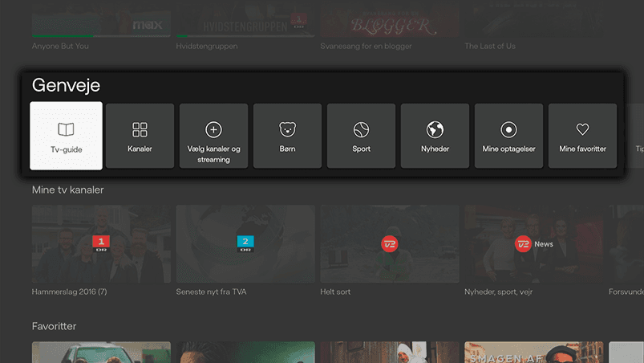Screen dimensions: 644x363
Task: Select the Kanaler grid icon
Action: pyautogui.click(x=140, y=129)
